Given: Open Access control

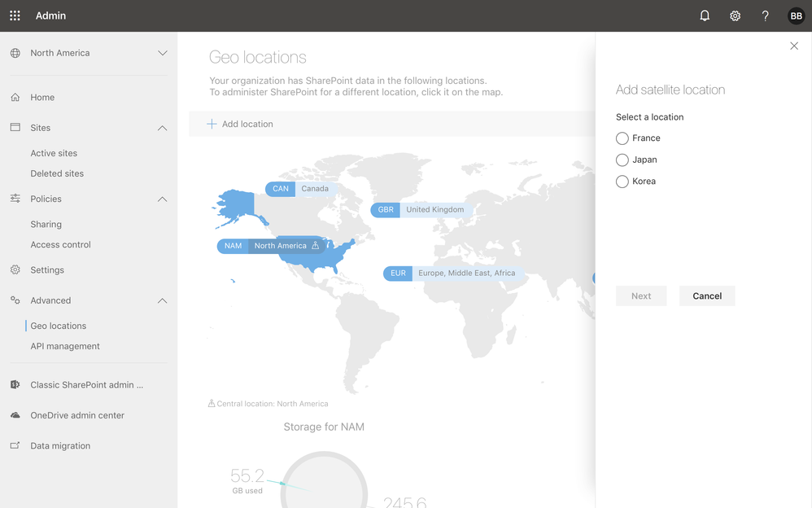Looking at the screenshot, I should tap(60, 244).
